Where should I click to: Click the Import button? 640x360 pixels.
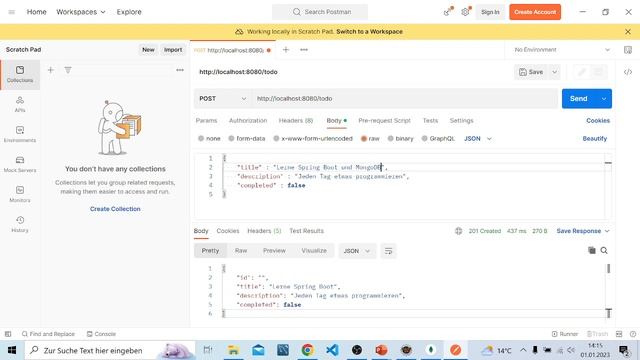(173, 49)
